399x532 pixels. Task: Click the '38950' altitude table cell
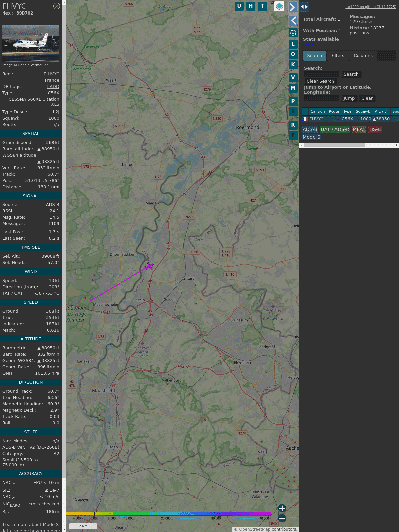tap(381, 119)
